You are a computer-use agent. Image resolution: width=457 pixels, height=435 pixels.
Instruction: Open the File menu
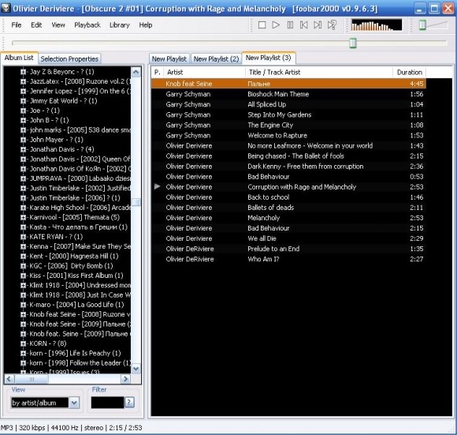(16, 25)
